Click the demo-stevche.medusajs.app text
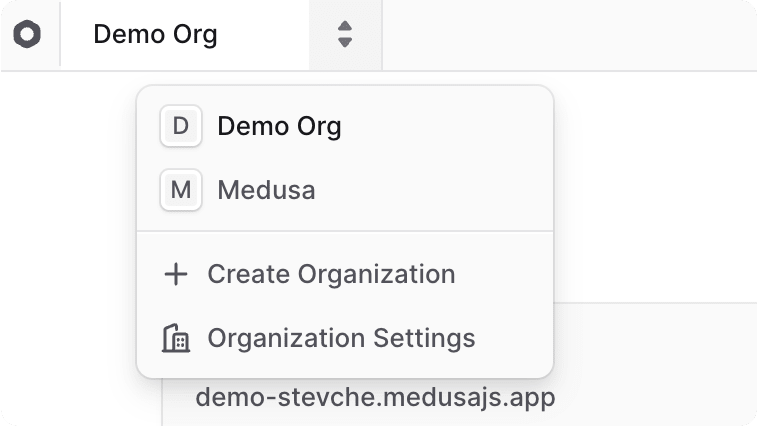 coord(376,398)
